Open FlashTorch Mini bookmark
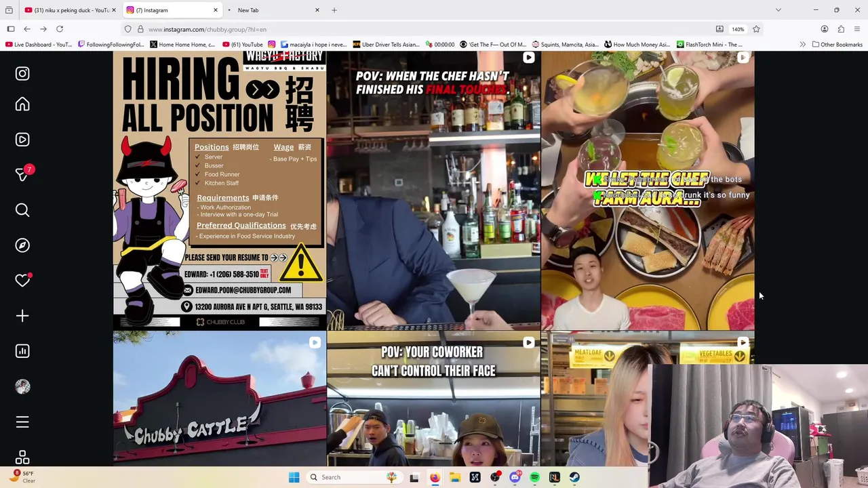Screen dimensions: 868x488 tap(709, 45)
